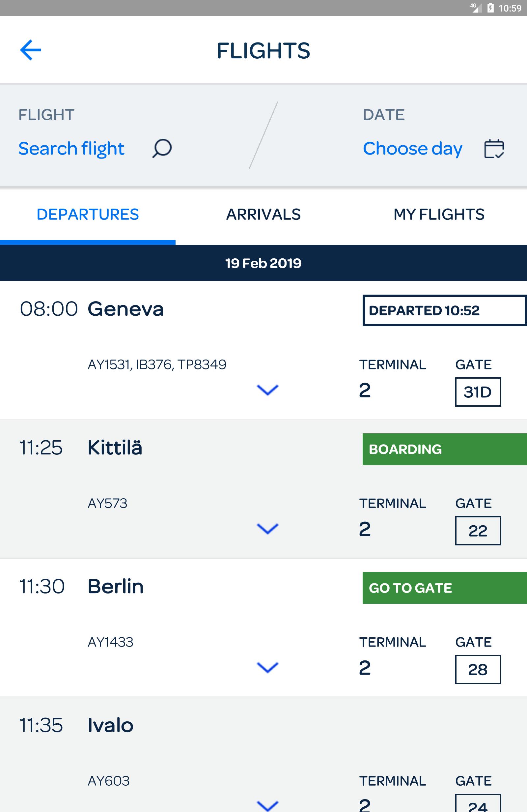Open the calendar date picker icon
Viewport: 527px width, 812px height.
coord(494,148)
